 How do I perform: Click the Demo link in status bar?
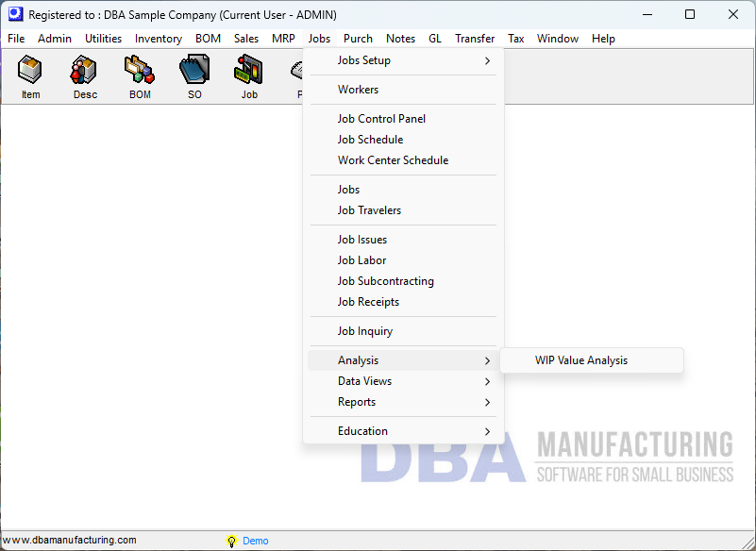(256, 541)
